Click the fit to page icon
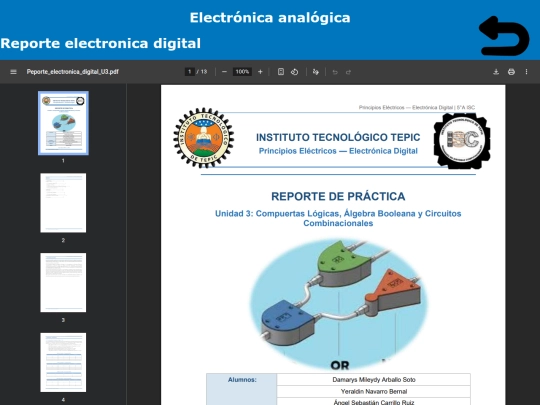The width and height of the screenshot is (540, 405). click(281, 72)
